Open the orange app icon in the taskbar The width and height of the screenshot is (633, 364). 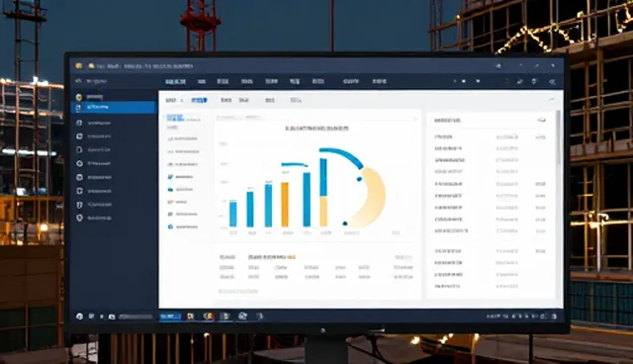pyautogui.click(x=208, y=316)
